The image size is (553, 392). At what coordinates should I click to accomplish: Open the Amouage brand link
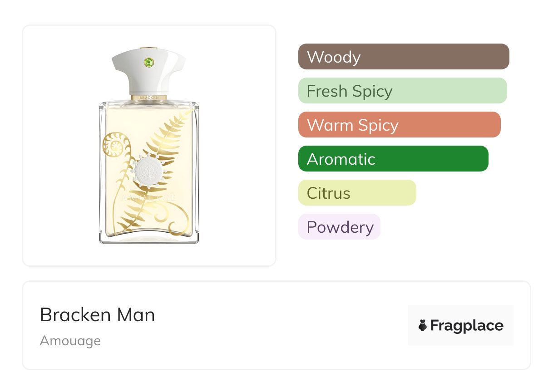click(70, 341)
